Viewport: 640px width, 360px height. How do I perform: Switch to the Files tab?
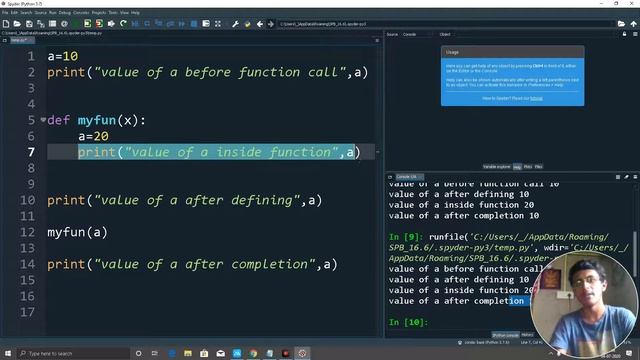pyautogui.click(x=538, y=167)
